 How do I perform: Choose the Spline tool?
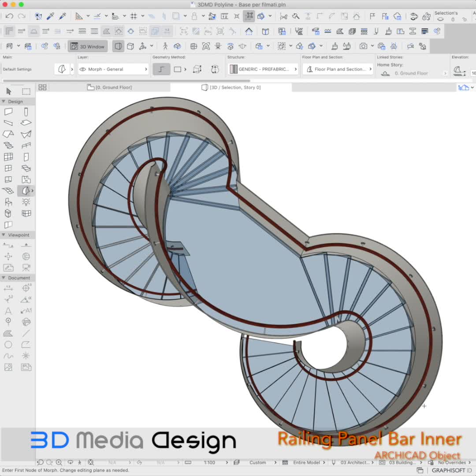pos(8,356)
